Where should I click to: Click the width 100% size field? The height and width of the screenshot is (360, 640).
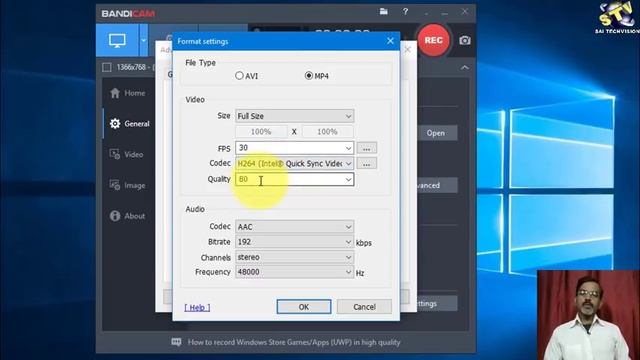tap(261, 132)
